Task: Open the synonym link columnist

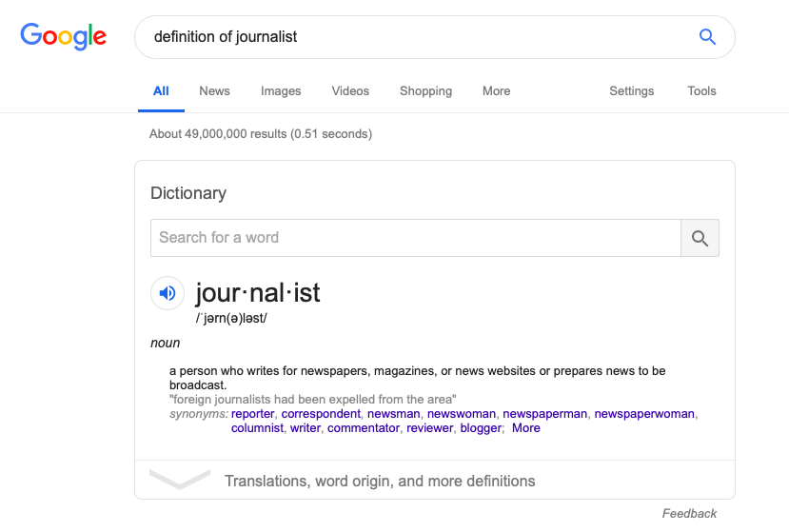Action: point(257,428)
